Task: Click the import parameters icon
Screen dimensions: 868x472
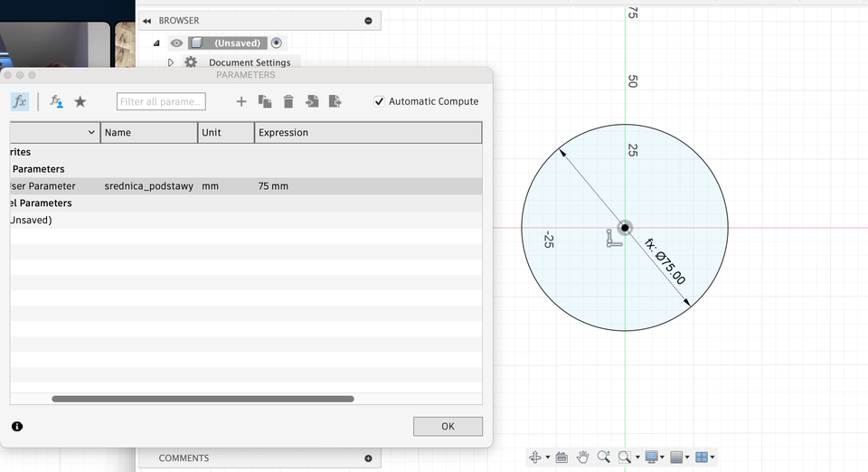Action: 312,101
